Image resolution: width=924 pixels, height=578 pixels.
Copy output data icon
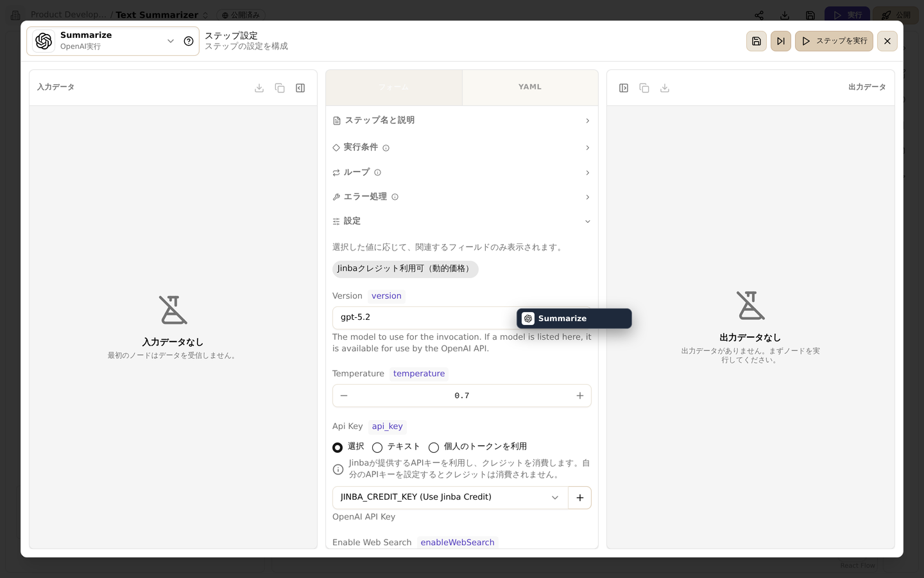click(x=644, y=88)
